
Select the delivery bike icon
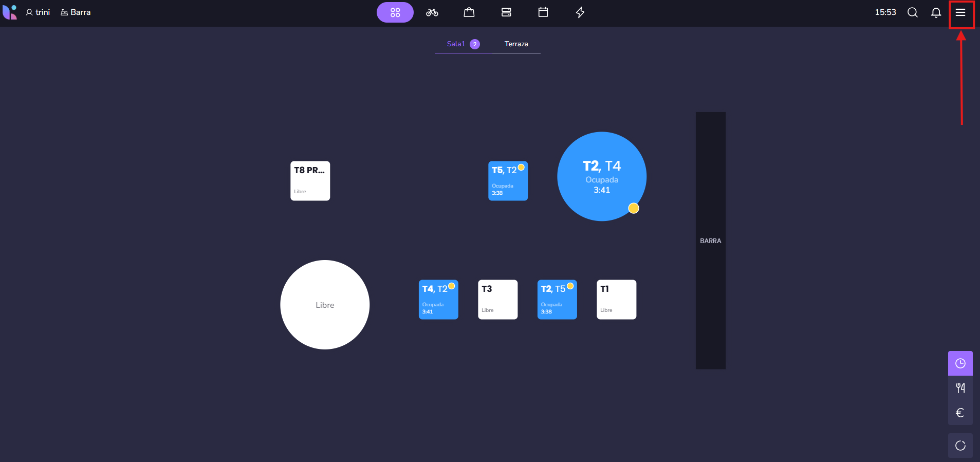(432, 12)
